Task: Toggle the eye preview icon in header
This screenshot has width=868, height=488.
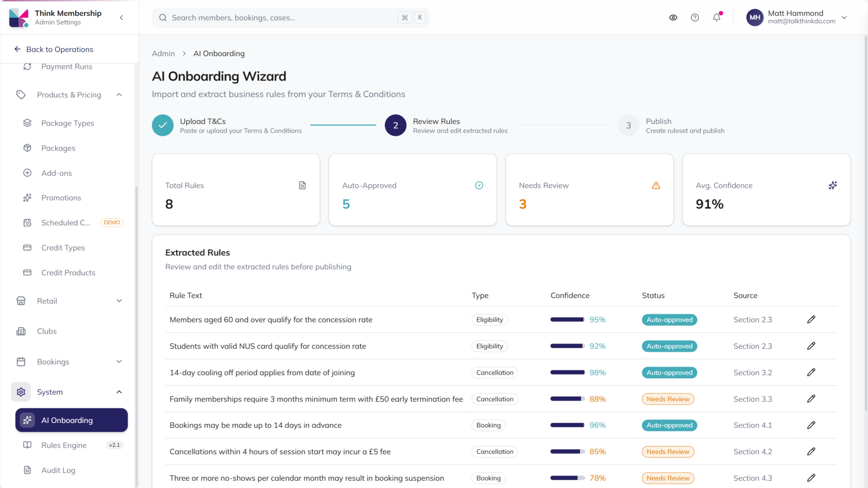Action: coord(673,18)
